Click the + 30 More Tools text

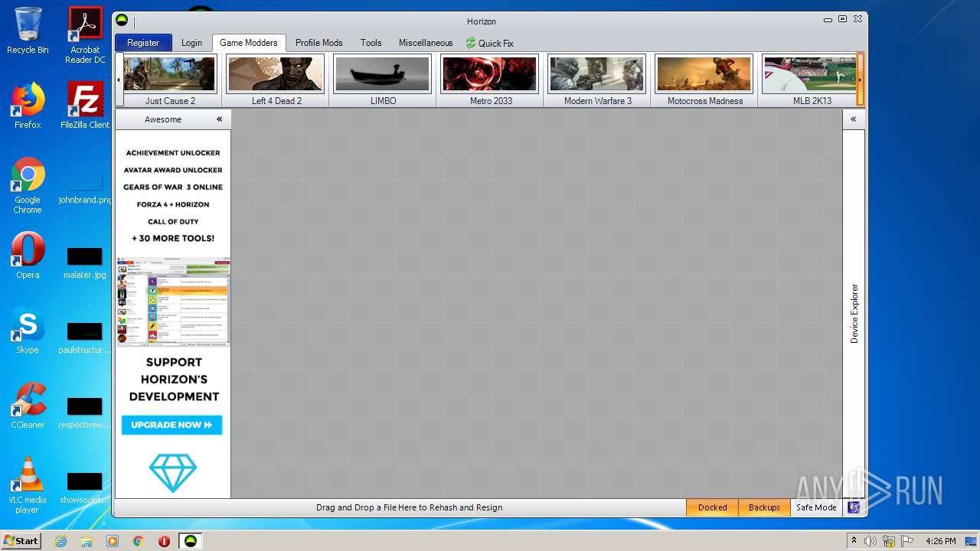click(x=173, y=238)
